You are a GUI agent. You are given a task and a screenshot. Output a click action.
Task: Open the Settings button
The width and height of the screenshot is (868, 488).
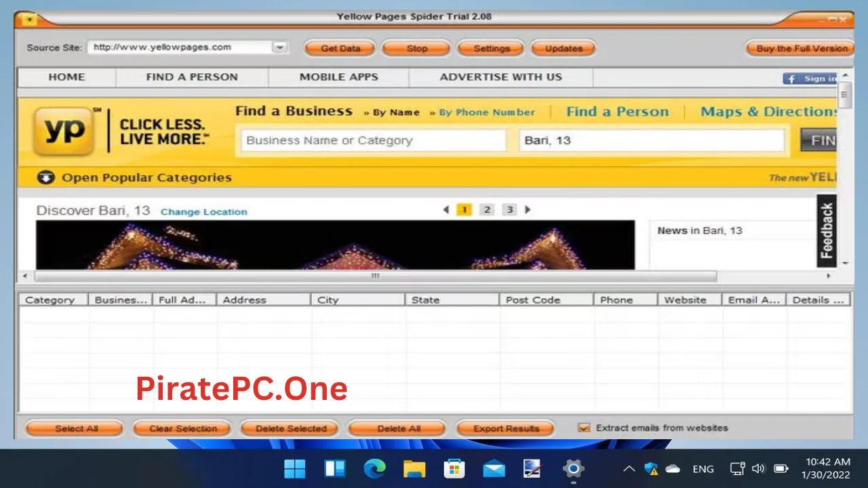tap(491, 48)
